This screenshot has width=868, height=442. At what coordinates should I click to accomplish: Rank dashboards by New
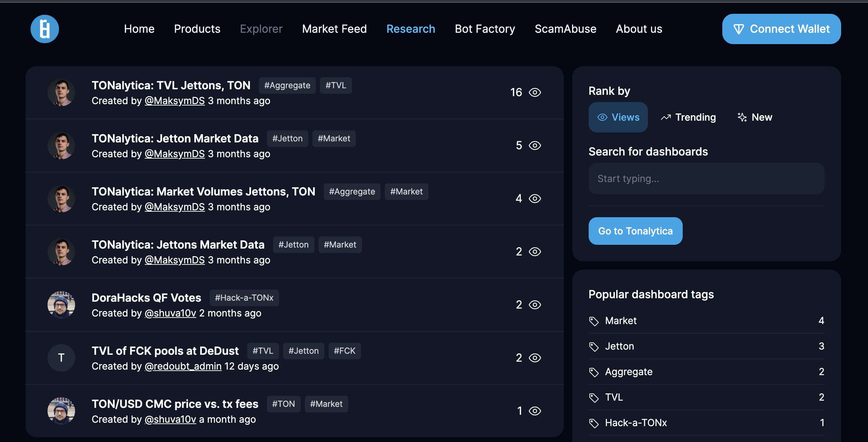(755, 117)
